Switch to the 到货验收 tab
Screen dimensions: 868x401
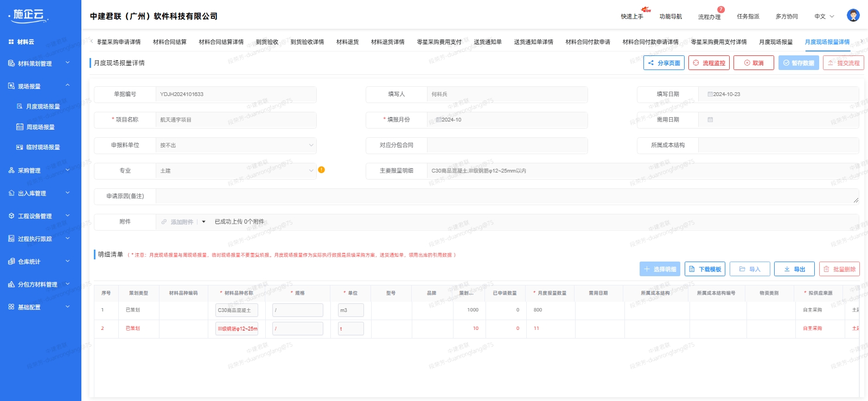click(267, 42)
